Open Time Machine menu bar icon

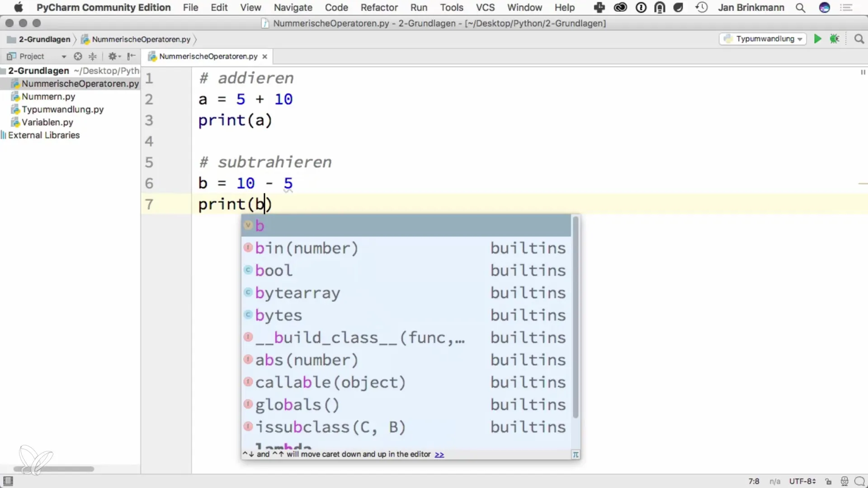pos(701,7)
